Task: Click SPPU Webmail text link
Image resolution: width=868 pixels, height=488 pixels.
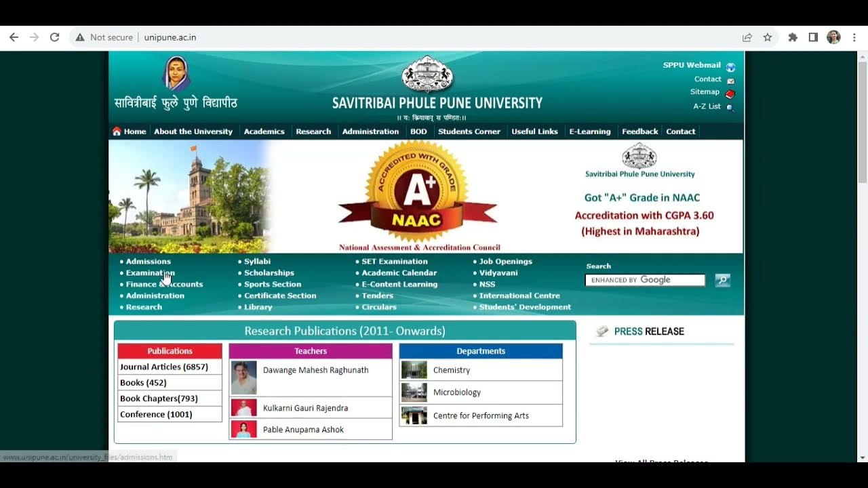Action: pos(692,66)
